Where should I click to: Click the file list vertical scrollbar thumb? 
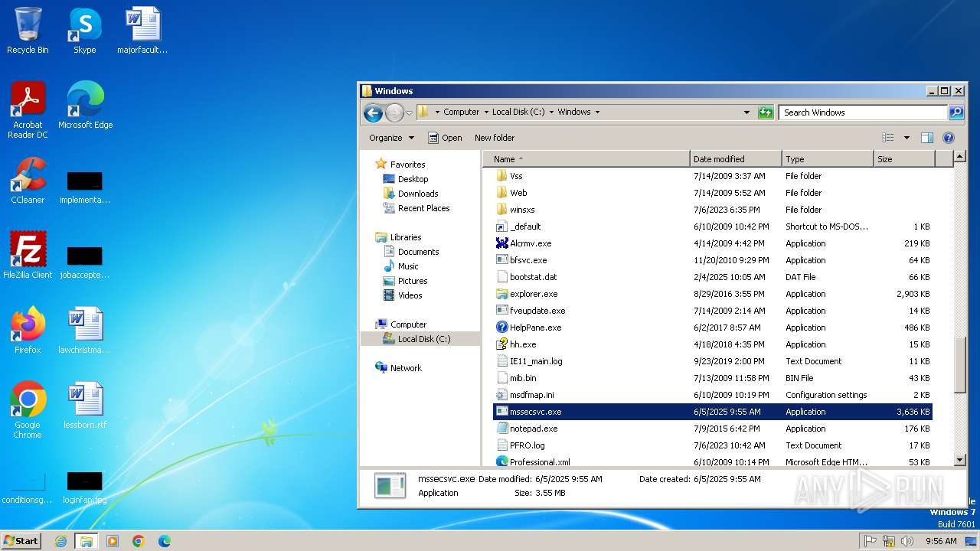(x=960, y=364)
